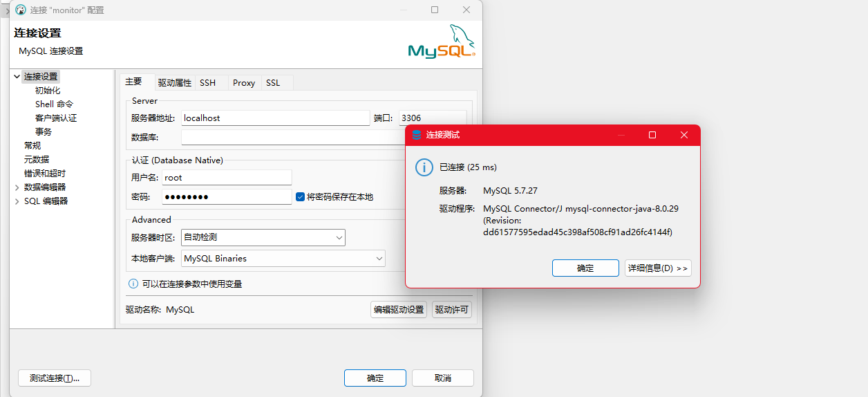
Task: Click the 端口 field showing 3306
Action: point(433,118)
